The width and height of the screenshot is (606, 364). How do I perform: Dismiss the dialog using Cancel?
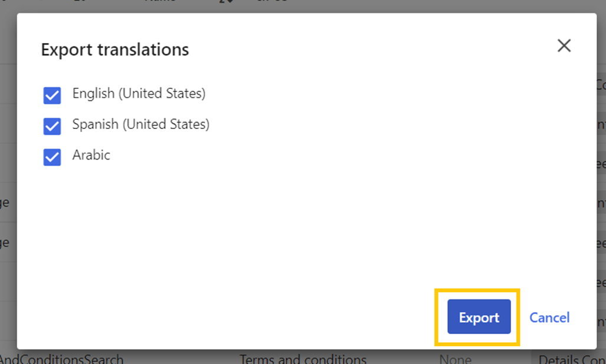click(549, 317)
